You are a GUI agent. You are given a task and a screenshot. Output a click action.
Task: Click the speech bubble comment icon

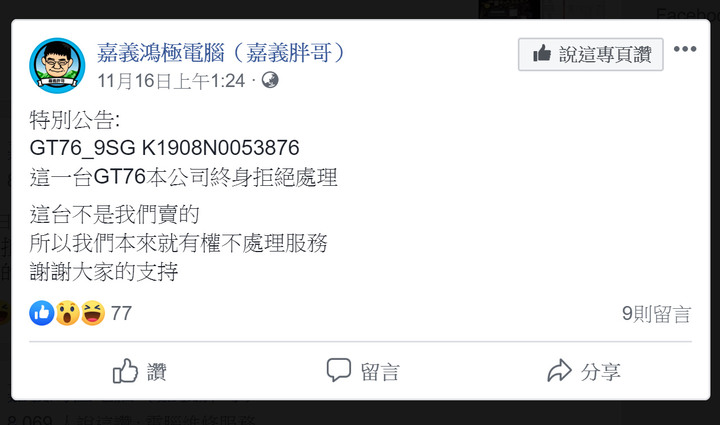339,370
